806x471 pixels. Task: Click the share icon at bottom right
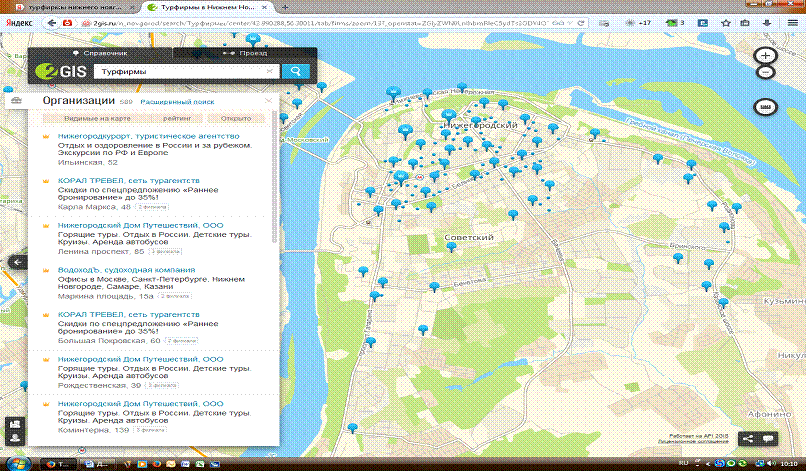(x=746, y=438)
